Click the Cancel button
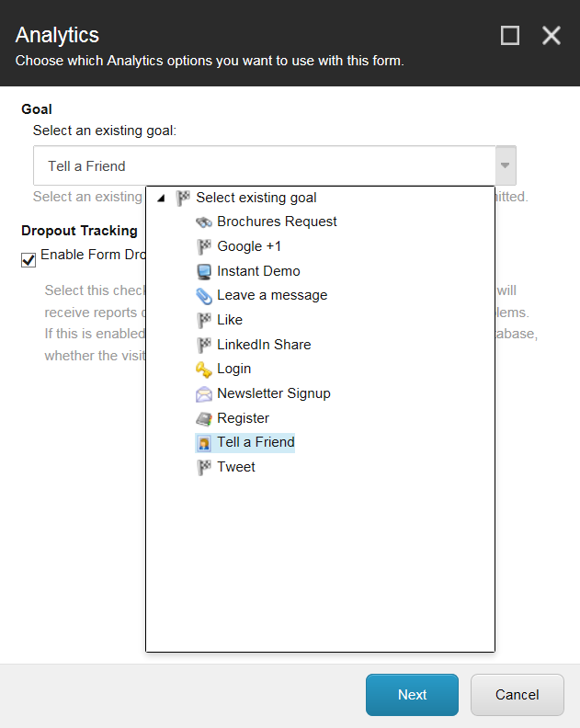The image size is (580, 728). point(517,695)
